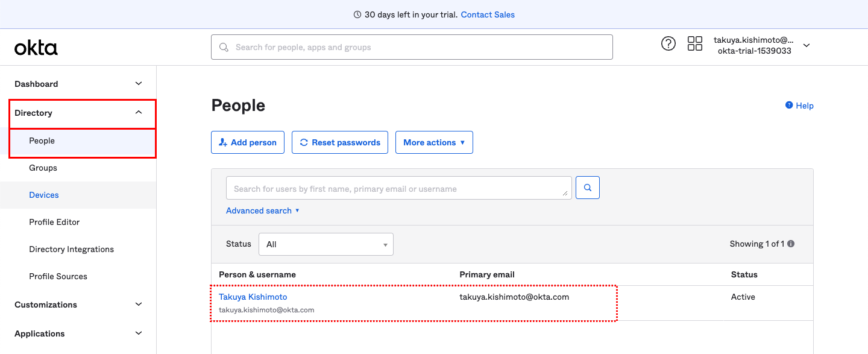Focus the global people, apps and groups search
The image size is (868, 354).
[x=412, y=47]
